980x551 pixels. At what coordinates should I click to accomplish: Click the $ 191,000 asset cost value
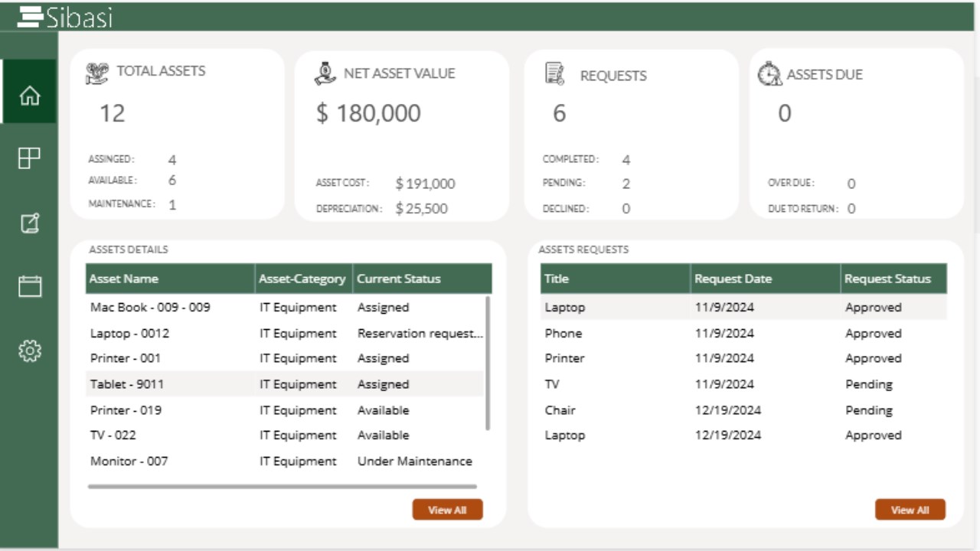tap(425, 184)
